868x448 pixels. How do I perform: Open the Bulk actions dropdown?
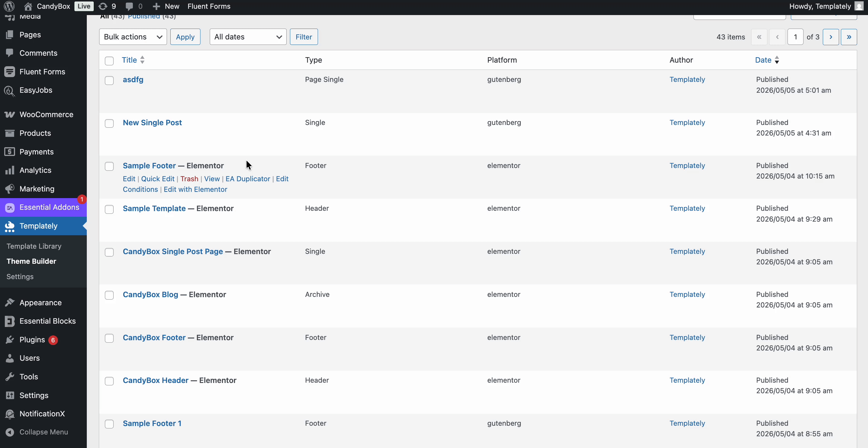tap(133, 37)
